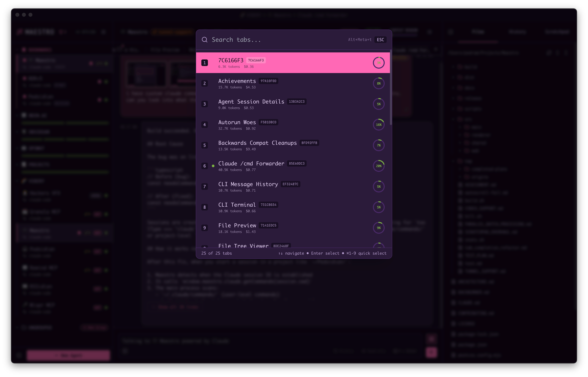Click the 5% usage ring for CLI Terminal
The width and height of the screenshot is (588, 377).
tap(378, 207)
